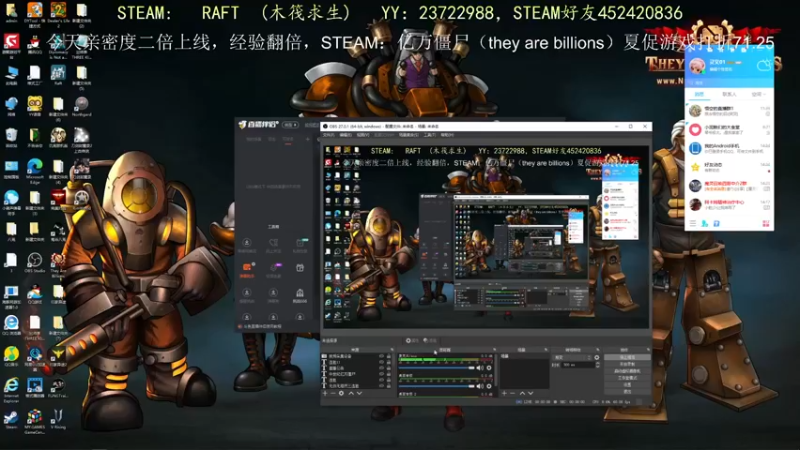Screen dimensions: 800x450
Task: Click OBS 工作室模式 button
Action: click(x=628, y=378)
